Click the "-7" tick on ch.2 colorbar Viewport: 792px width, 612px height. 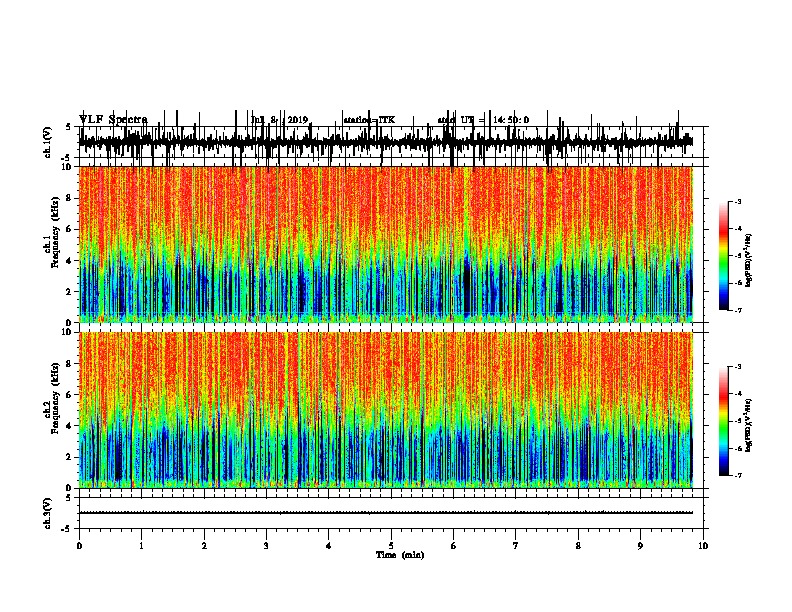click(x=737, y=475)
